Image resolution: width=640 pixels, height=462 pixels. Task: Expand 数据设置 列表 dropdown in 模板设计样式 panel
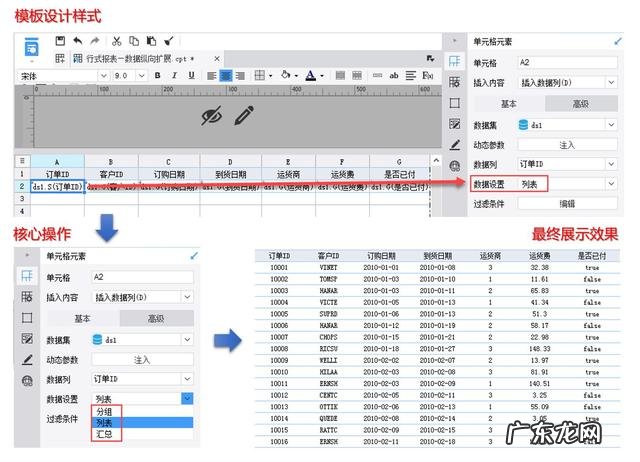611,184
